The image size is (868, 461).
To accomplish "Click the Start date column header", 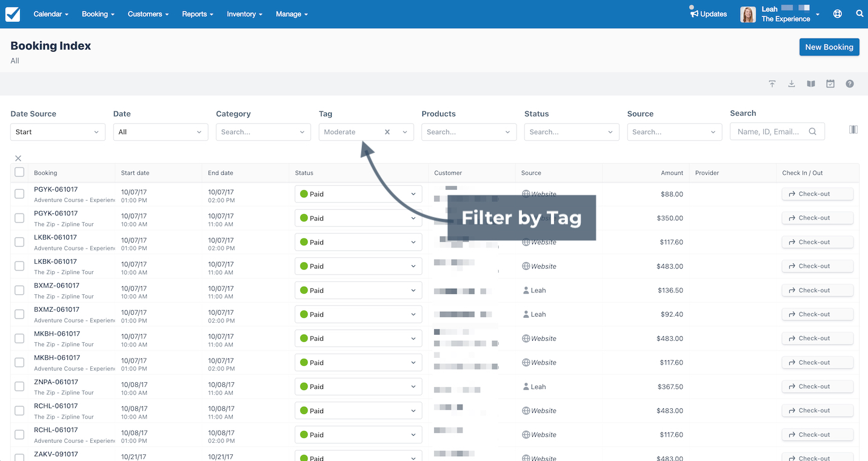I will tap(135, 173).
